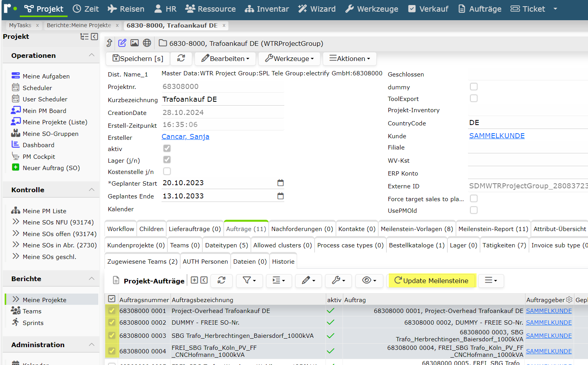Click Update Meilensteine button

pyautogui.click(x=431, y=280)
